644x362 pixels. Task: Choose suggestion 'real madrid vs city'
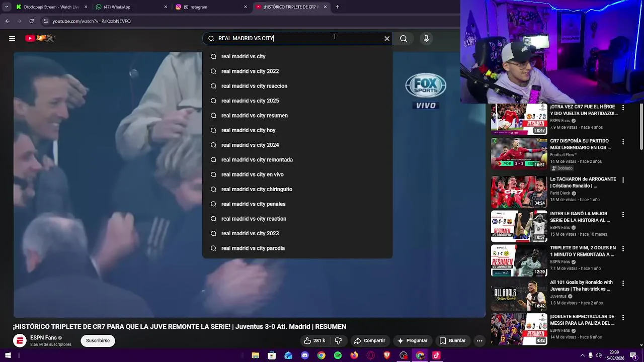(297, 56)
